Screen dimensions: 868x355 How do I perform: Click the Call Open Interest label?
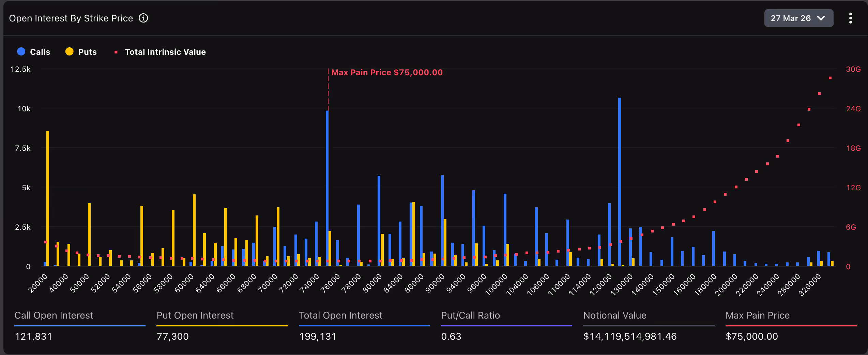54,316
